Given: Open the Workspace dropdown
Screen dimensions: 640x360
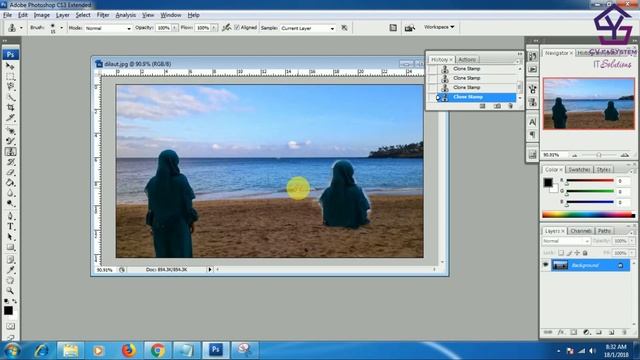Looking at the screenshot, I should 439,27.
